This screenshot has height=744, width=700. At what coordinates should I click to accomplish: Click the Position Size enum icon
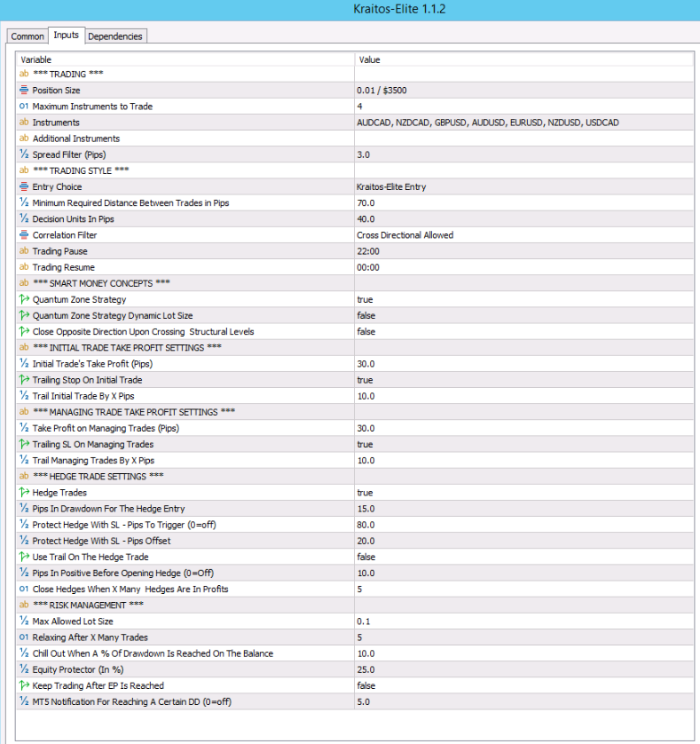(24, 90)
